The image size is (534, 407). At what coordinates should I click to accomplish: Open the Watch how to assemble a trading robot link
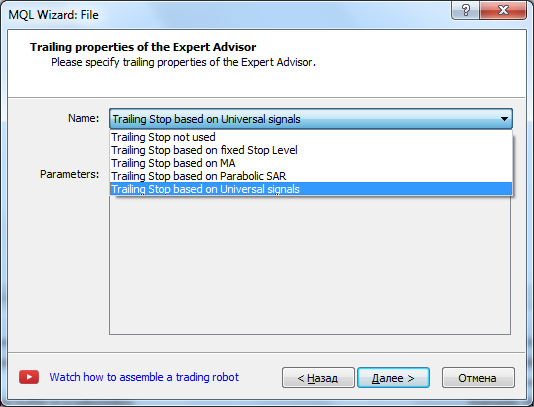144,377
